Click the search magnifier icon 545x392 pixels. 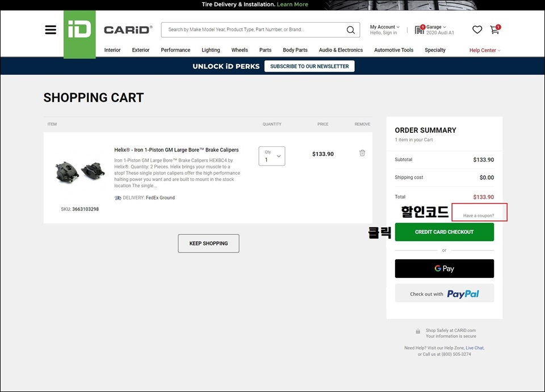tap(351, 30)
